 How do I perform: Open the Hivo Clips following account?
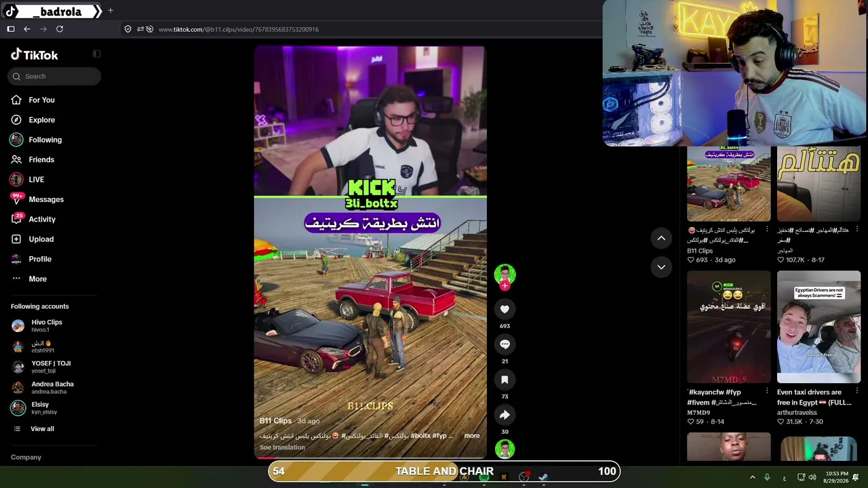coord(46,326)
